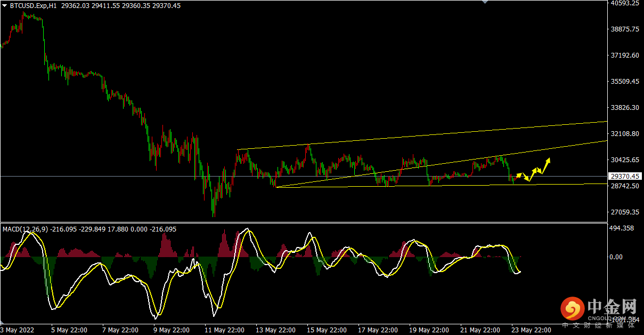The height and width of the screenshot is (335, 644).
Task: Click the 0.00 level on the MACD scale
Action: [x=616, y=257]
